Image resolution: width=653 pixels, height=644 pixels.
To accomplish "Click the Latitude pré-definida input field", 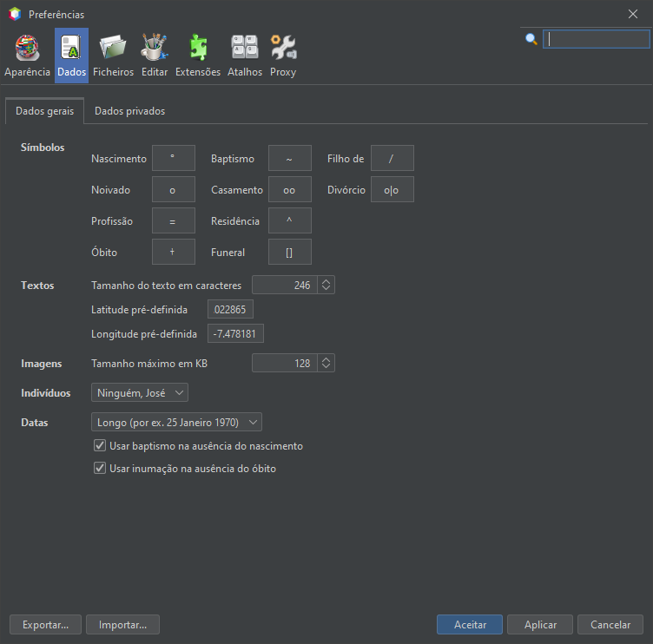I will (x=230, y=310).
